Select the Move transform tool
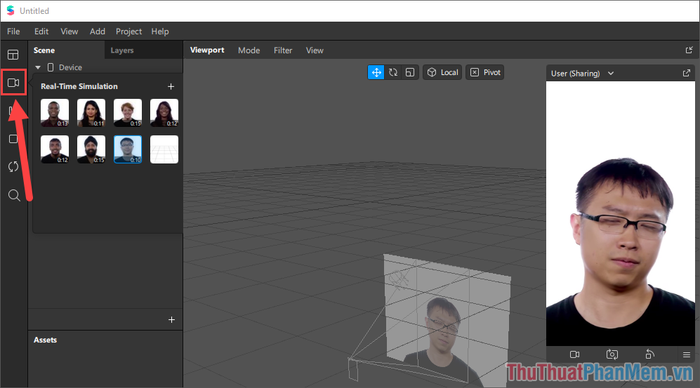This screenshot has height=388, width=700. [x=376, y=72]
